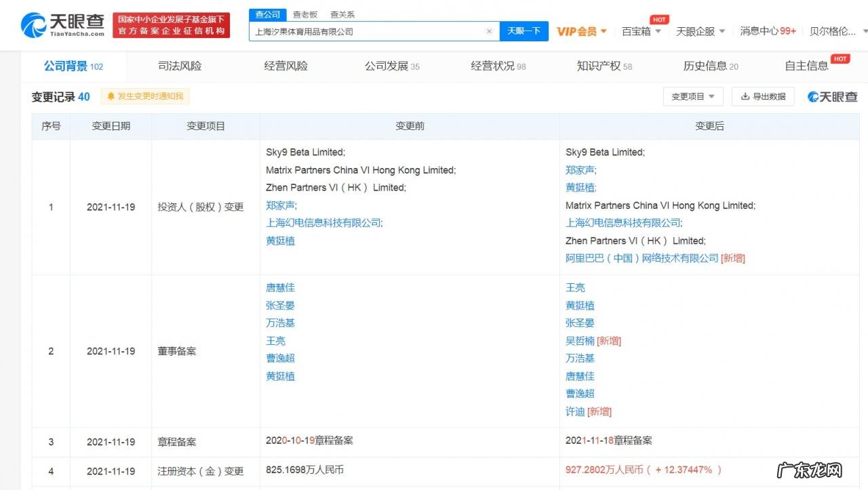Open 消息中心 with the 99+ badge
This screenshot has height=490, width=868.
(767, 31)
